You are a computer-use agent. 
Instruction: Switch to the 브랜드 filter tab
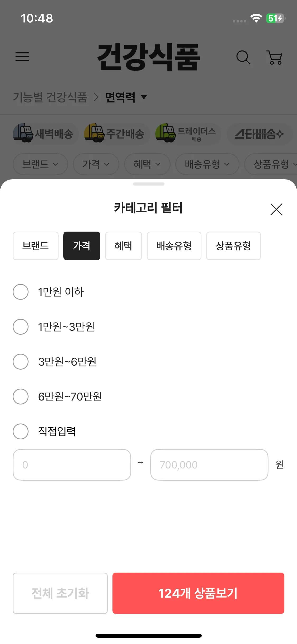(x=35, y=246)
